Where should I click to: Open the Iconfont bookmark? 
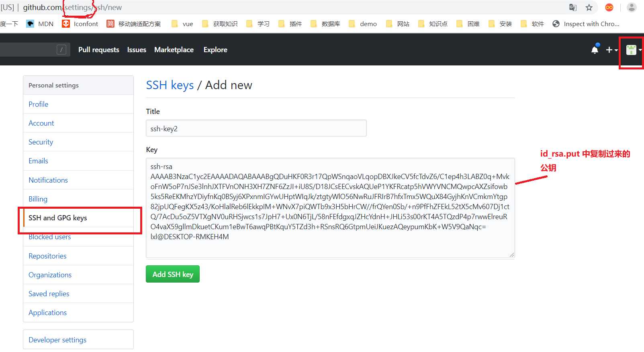coord(80,24)
